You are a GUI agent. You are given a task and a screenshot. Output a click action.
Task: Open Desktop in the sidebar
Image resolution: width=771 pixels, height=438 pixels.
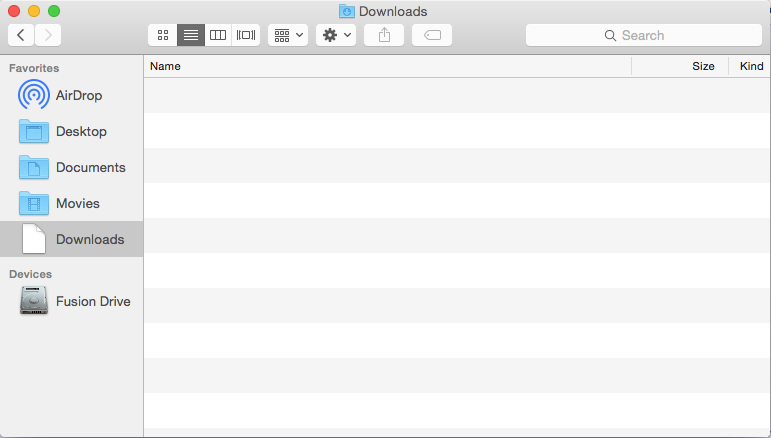(x=72, y=131)
